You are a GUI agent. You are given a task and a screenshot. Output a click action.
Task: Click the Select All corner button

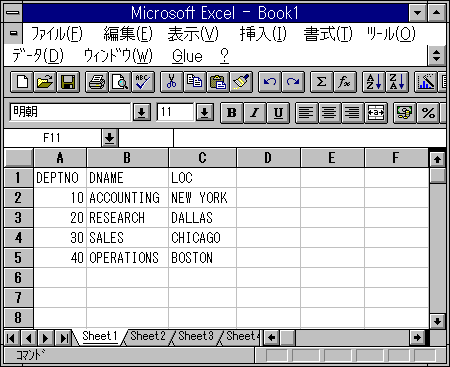18,158
